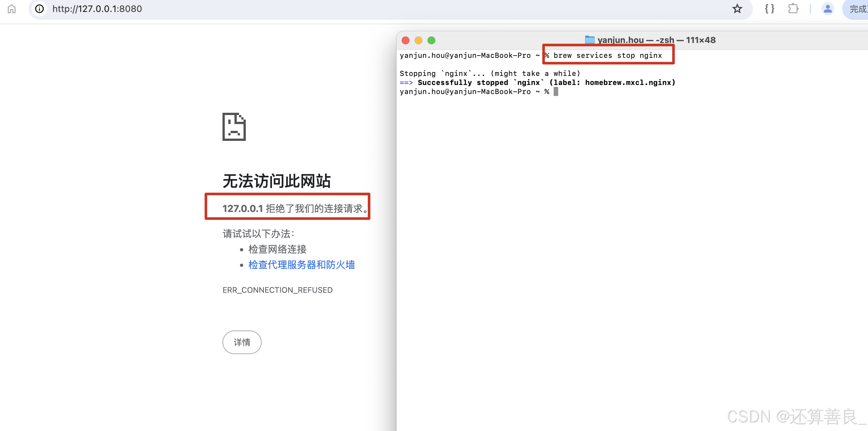
Task: Close the Terminal window with red button
Action: (406, 40)
